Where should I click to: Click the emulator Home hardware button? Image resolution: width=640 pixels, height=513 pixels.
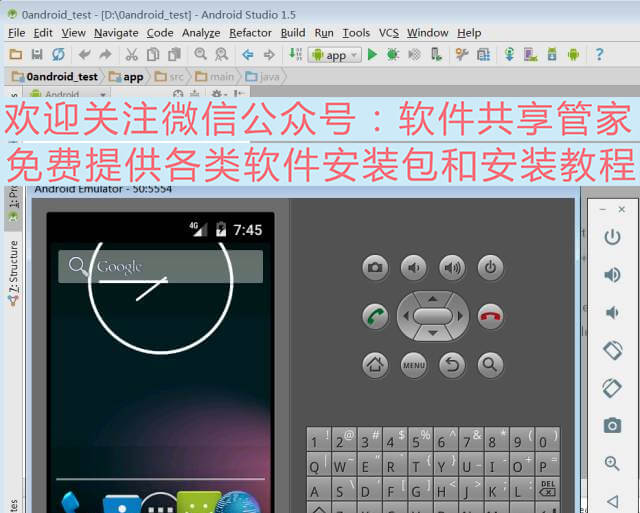[375, 365]
